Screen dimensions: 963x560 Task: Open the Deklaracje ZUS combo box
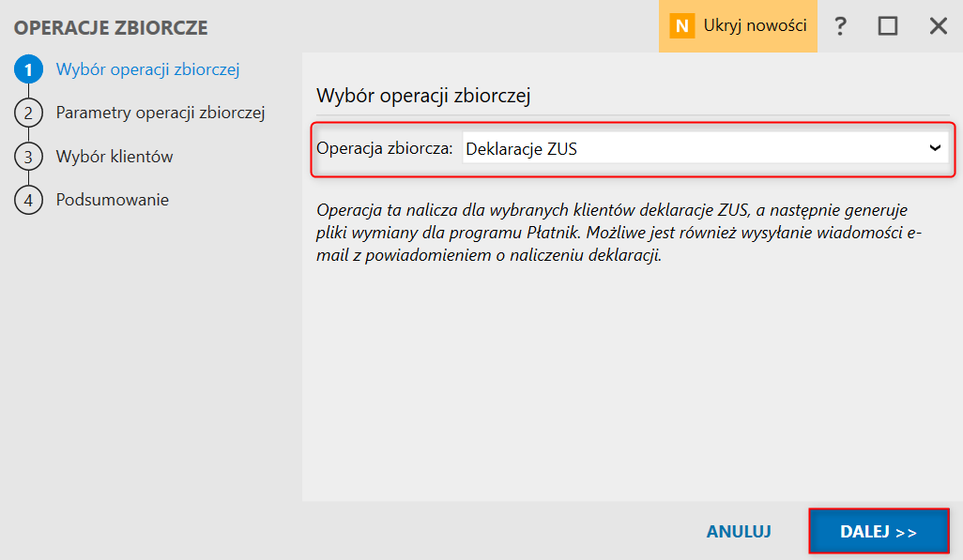pos(706,148)
